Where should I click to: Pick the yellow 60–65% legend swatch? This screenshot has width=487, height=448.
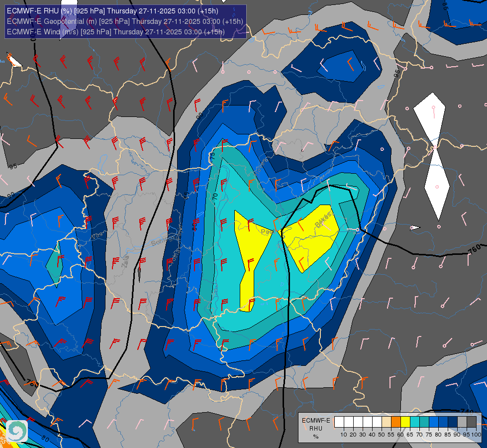(405, 422)
